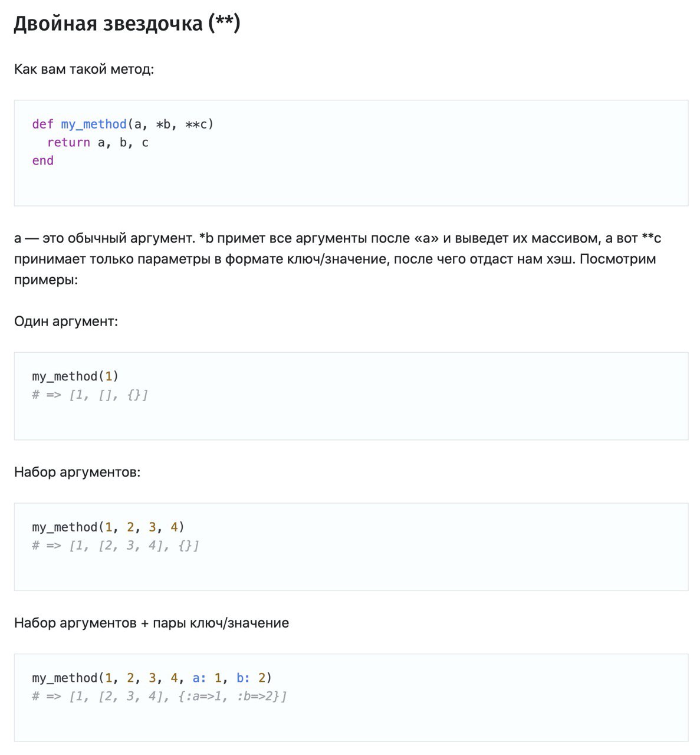The height and width of the screenshot is (755, 700).
Task: Click the "Набор аргументов:" label
Action: [77, 472]
